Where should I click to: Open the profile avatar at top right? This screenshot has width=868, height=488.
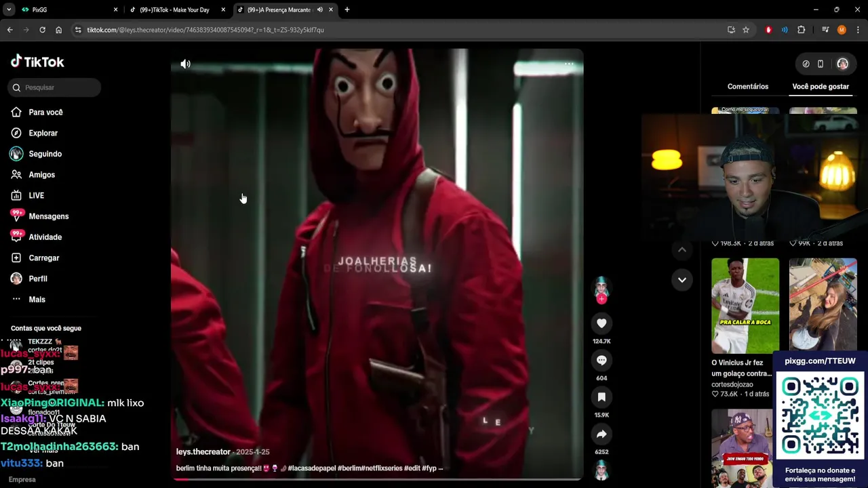coord(842,64)
